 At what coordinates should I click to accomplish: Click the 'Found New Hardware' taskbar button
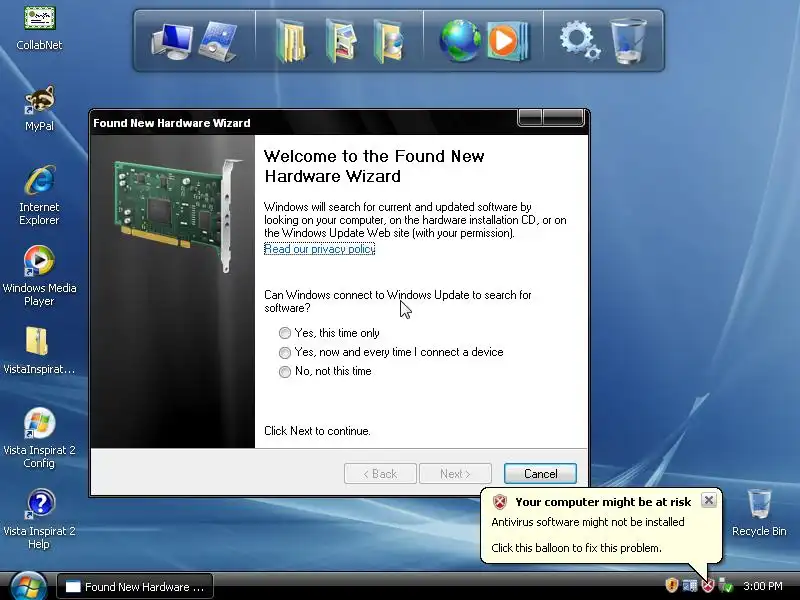[x=135, y=587]
